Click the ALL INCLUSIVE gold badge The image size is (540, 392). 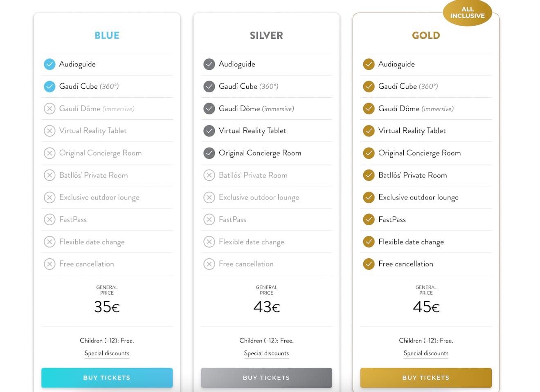point(467,13)
